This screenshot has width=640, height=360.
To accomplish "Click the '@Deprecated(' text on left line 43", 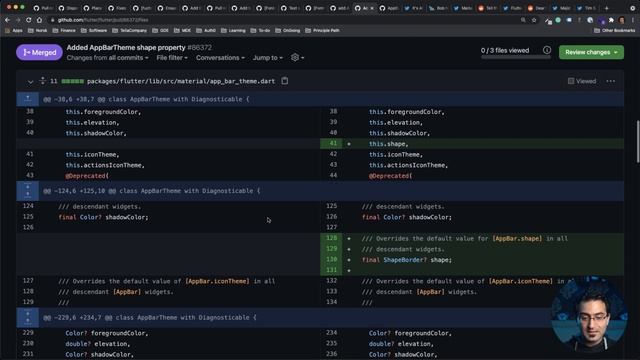I will (87, 176).
